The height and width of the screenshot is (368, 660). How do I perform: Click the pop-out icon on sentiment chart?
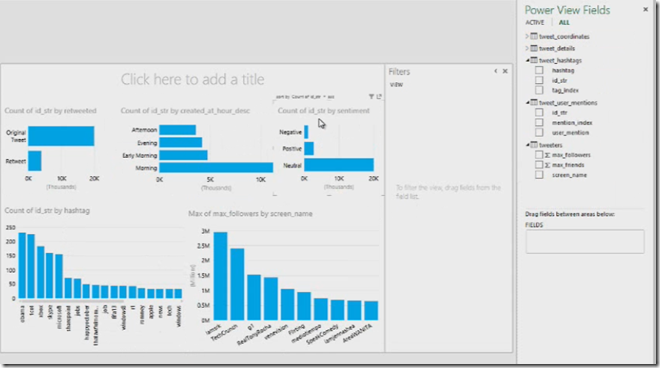(x=379, y=96)
